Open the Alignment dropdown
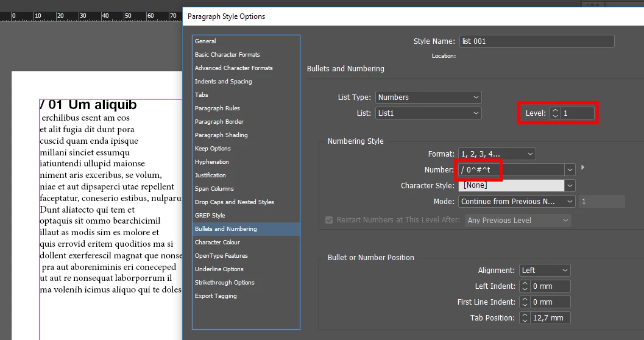Image resolution: width=644 pixels, height=340 pixels. tap(545, 270)
